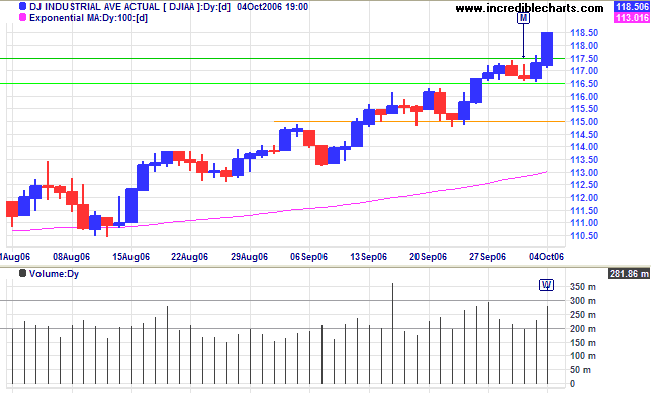This screenshot has width=651, height=395.
Task: Click the 300 m volume axis label
Action: [583, 301]
